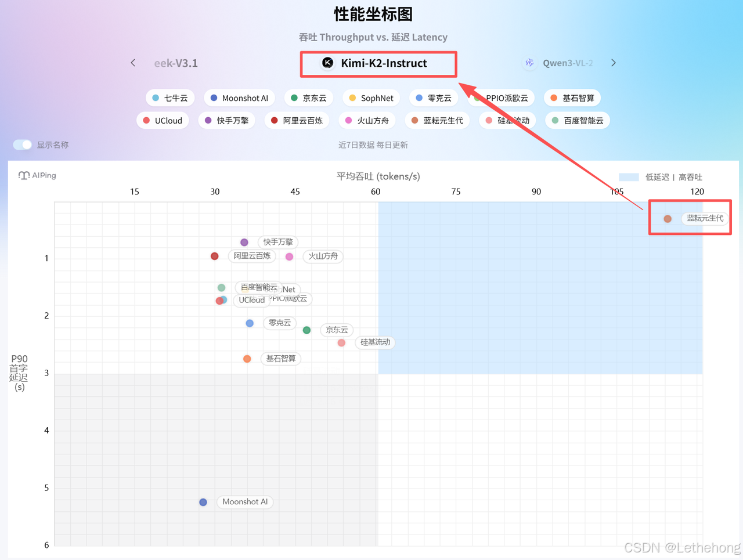Go to the next model with right chevron
743x560 pixels.
pos(613,63)
